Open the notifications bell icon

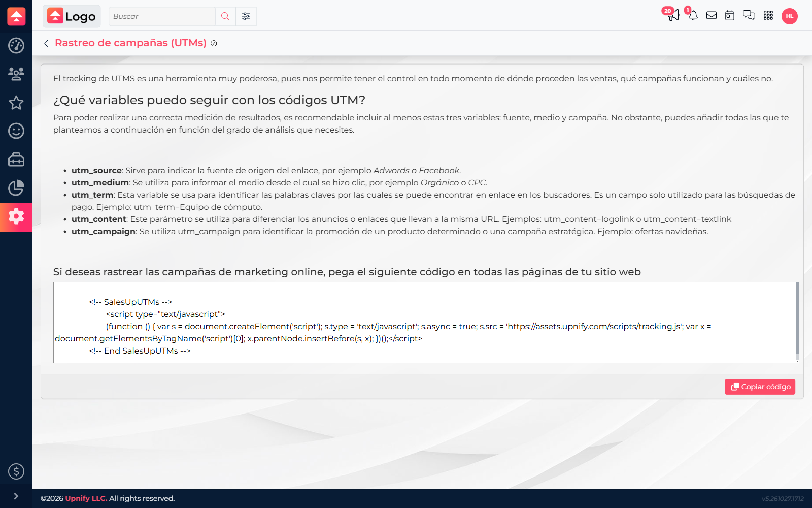click(693, 15)
